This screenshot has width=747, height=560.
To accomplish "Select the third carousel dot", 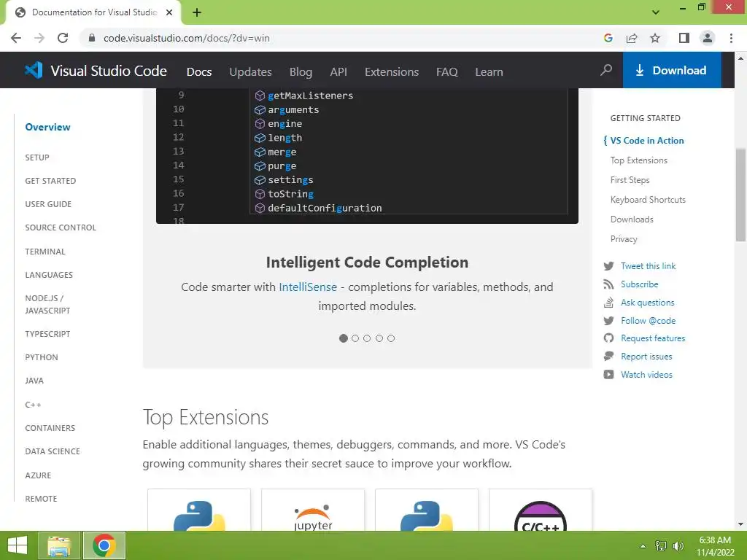I will click(x=367, y=338).
